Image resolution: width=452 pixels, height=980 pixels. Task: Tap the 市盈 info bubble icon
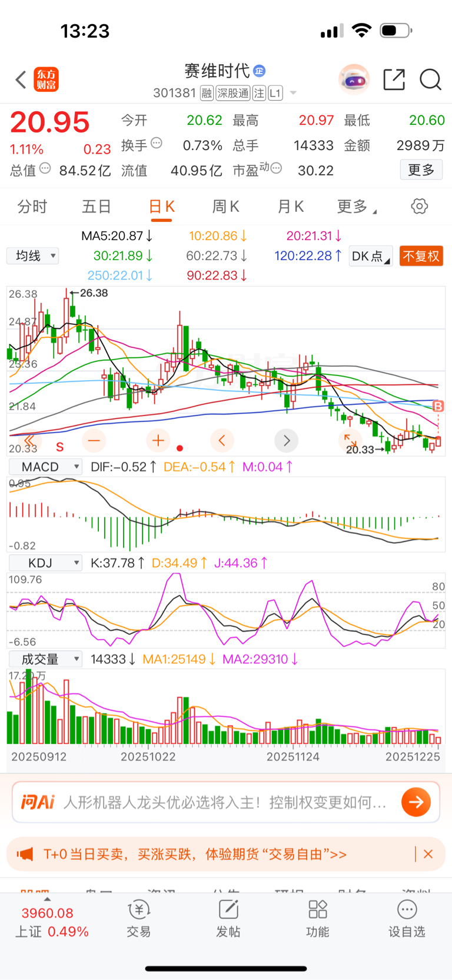tap(275, 168)
